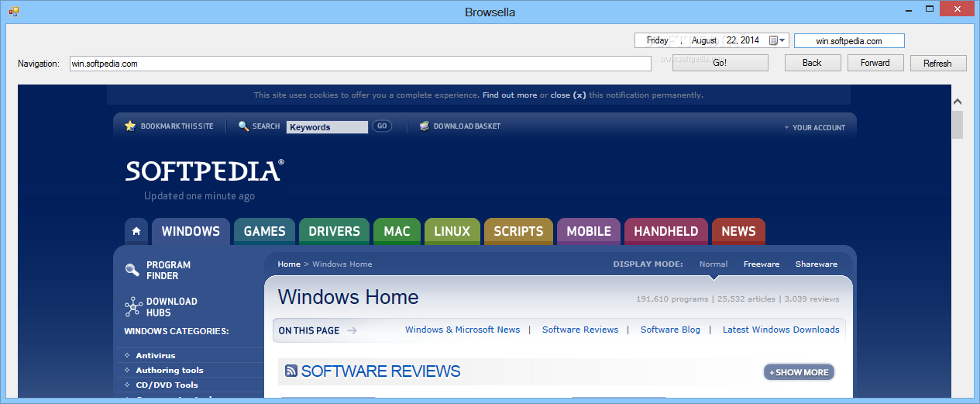Jump to Software Blog section
The image size is (980, 404).
click(670, 330)
